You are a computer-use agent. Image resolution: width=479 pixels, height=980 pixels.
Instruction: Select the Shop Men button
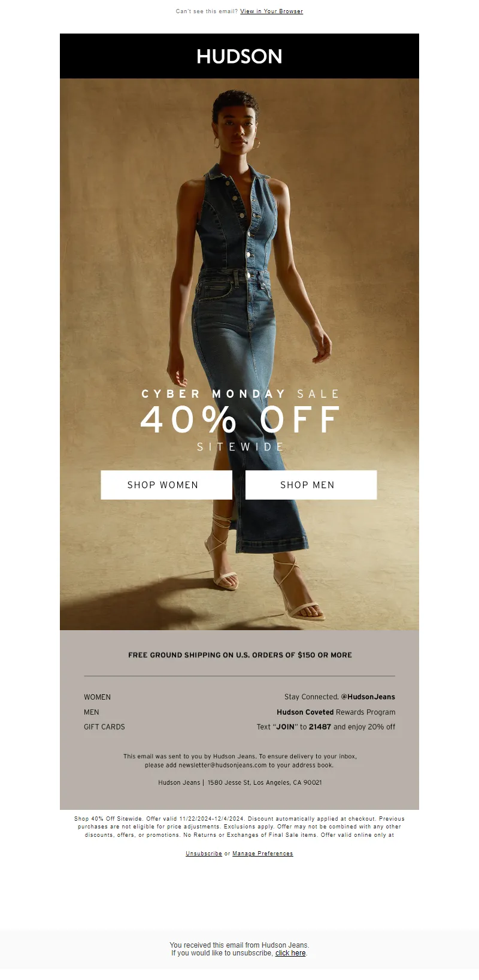311,485
